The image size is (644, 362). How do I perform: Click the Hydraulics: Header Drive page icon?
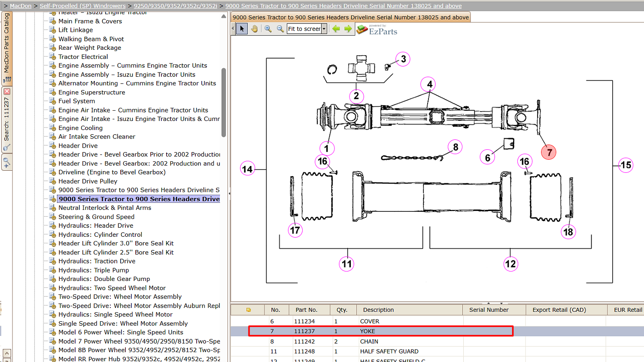(53, 226)
